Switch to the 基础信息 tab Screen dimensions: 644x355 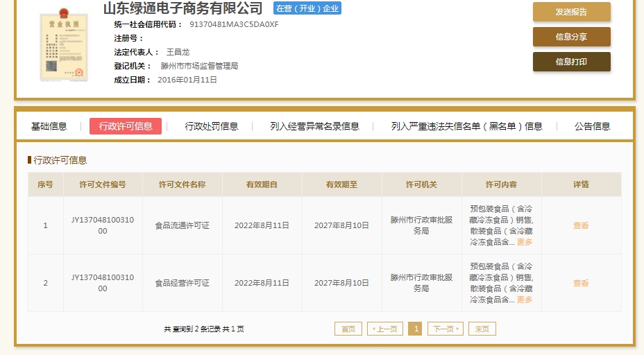point(49,126)
